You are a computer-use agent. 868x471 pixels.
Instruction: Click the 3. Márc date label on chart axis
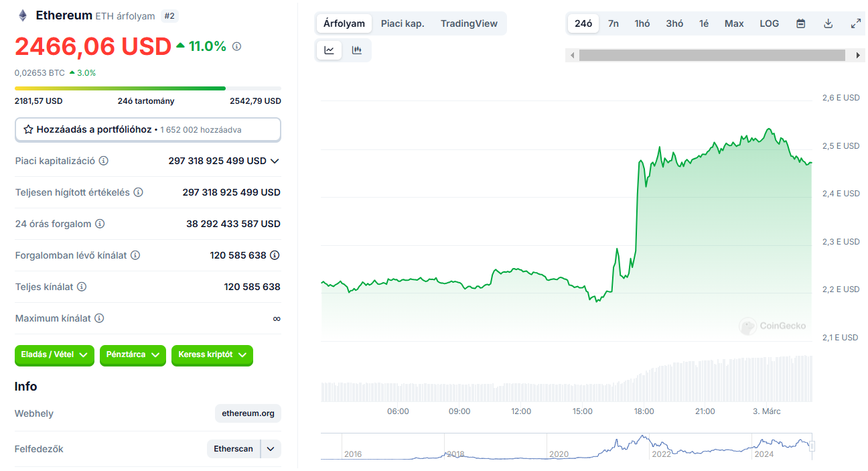click(767, 411)
